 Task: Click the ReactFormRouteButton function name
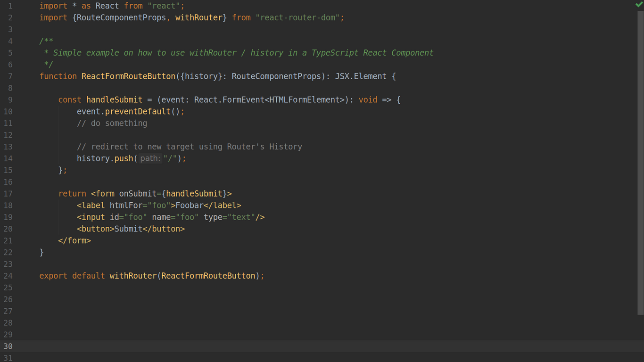128,76
